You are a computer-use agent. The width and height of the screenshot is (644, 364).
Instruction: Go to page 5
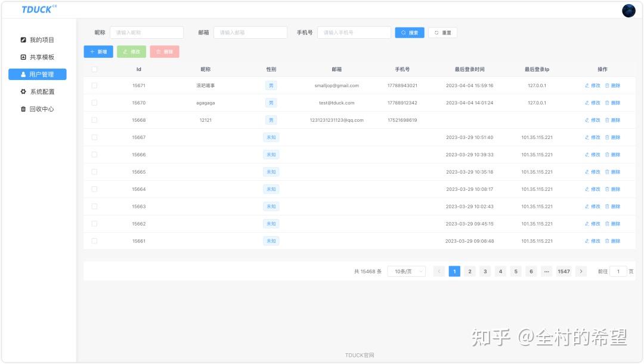pyautogui.click(x=516, y=271)
